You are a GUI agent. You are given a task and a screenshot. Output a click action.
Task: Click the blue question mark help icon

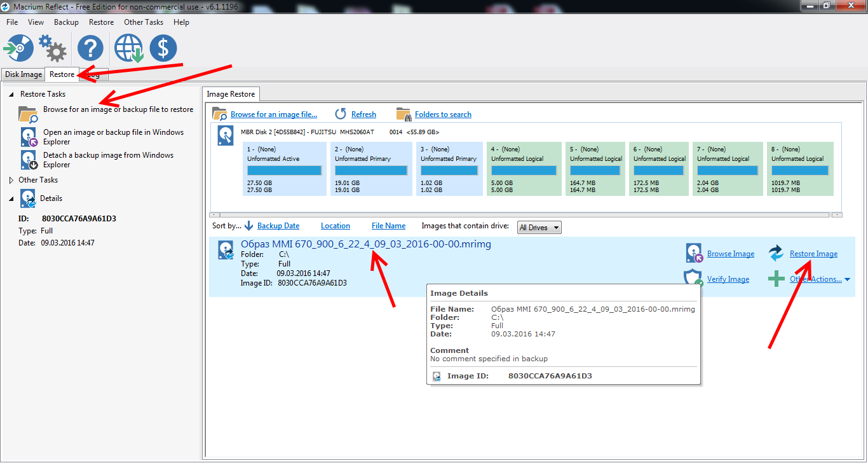(x=90, y=48)
